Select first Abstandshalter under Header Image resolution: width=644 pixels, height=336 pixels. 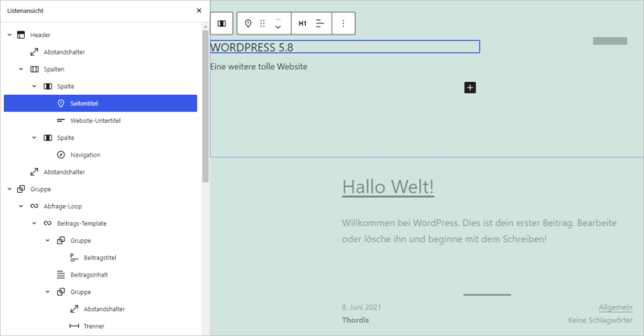click(x=64, y=52)
